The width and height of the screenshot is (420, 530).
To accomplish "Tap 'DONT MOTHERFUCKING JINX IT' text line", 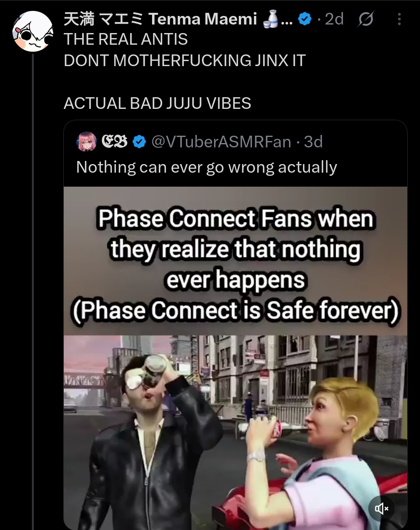I will click(185, 61).
